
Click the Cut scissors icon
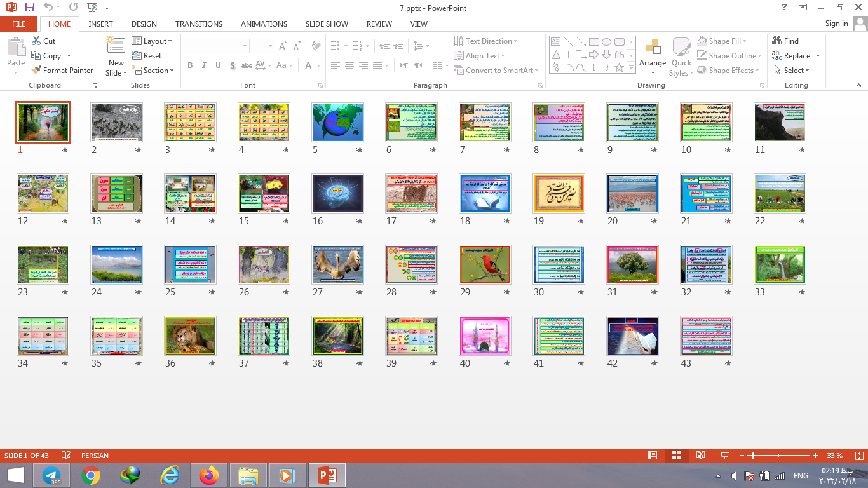coord(36,41)
